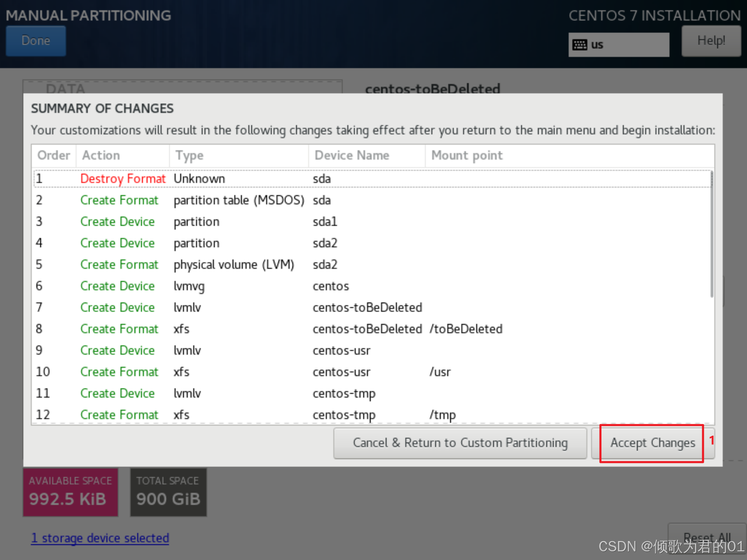This screenshot has height=560, width=747.
Task: Select 'partition' type in sda1 row
Action: click(197, 222)
